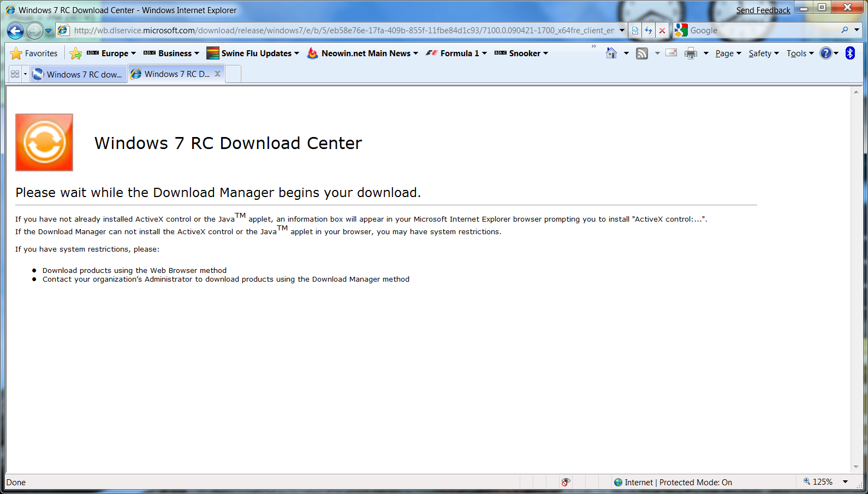The height and width of the screenshot is (494, 868).
Task: Open the Tools menu
Action: pyautogui.click(x=800, y=53)
